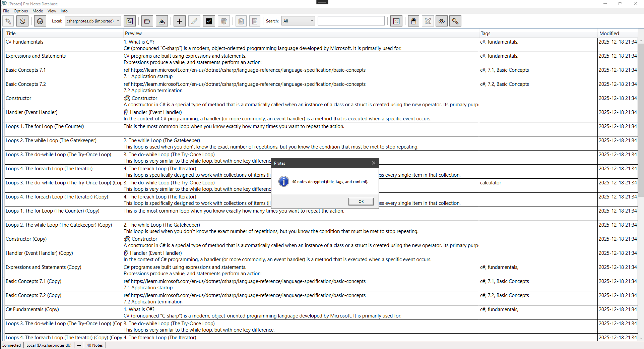Close the Protes message dialog
The height and width of the screenshot is (349, 644).
coord(374,163)
